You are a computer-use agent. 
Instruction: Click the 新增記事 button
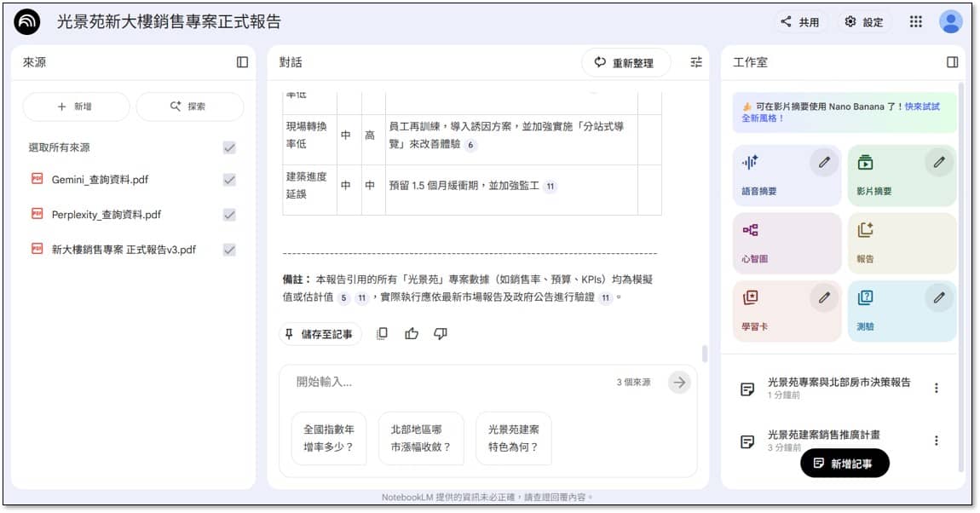[x=845, y=463]
